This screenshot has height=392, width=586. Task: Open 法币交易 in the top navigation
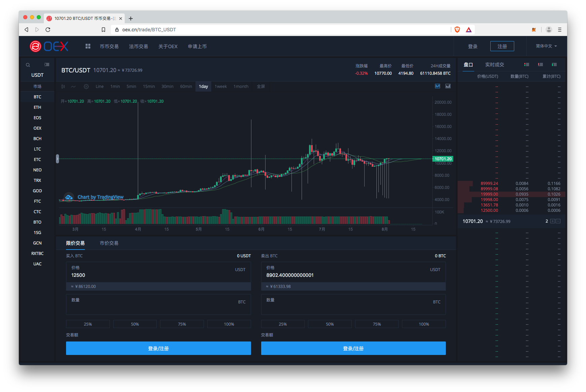(x=138, y=46)
